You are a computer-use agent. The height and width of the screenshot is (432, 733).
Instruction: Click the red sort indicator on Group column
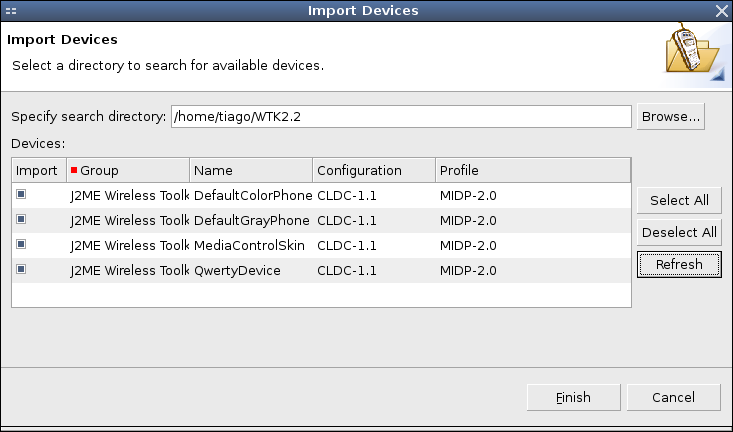coord(74,170)
